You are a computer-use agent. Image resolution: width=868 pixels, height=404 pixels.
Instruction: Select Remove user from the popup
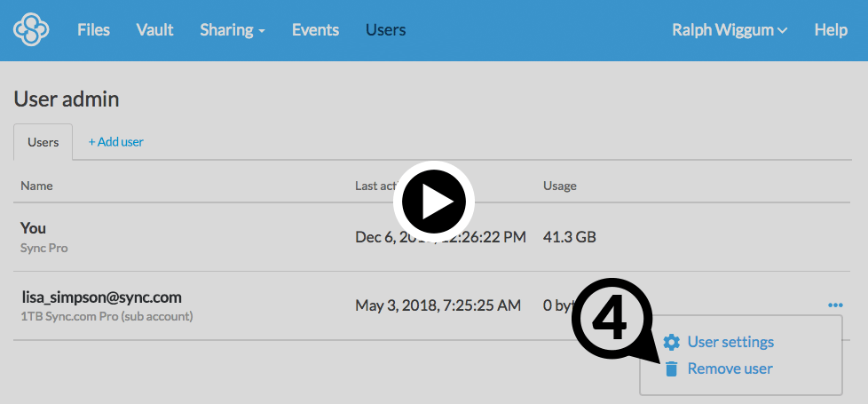[730, 369]
